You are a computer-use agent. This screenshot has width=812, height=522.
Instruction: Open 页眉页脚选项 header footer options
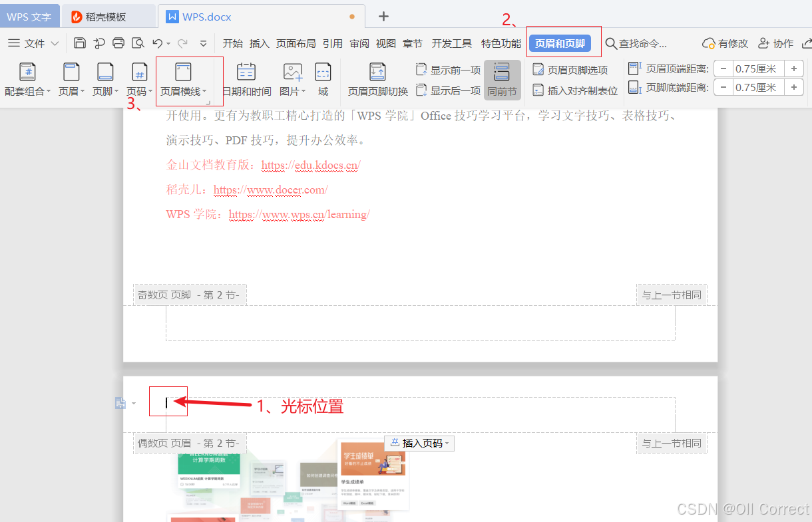[x=570, y=70]
